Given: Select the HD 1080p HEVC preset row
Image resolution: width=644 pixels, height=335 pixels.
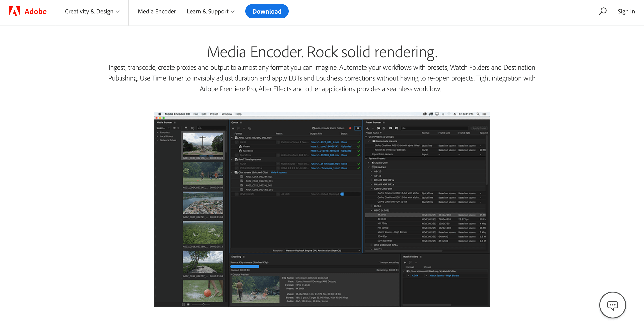Looking at the screenshot, I should point(425,228).
